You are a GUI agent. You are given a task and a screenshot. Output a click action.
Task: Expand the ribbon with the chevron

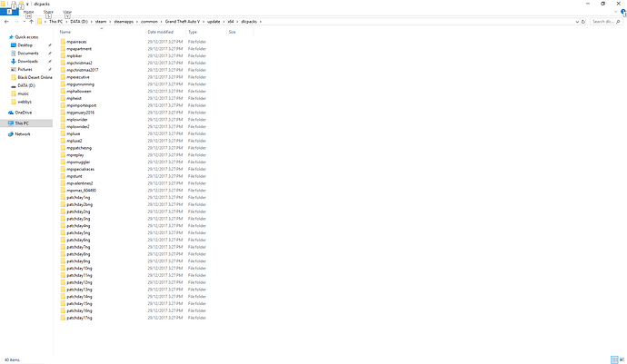(616, 12)
